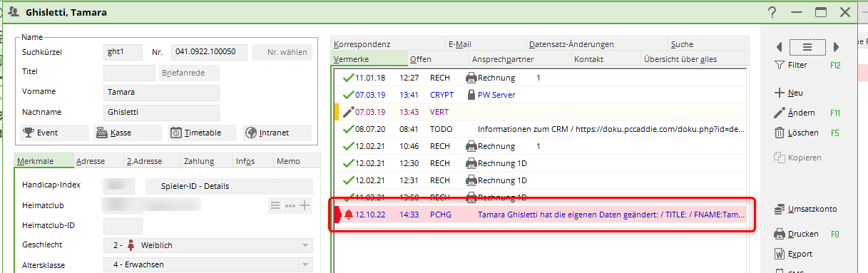Click the printer icon in 12:30 Rechnung 1D row
This screenshot has height=273, width=868.
pyautogui.click(x=471, y=163)
